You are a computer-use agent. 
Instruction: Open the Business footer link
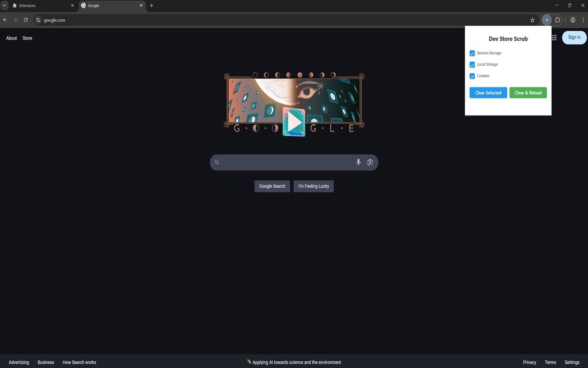(46, 362)
